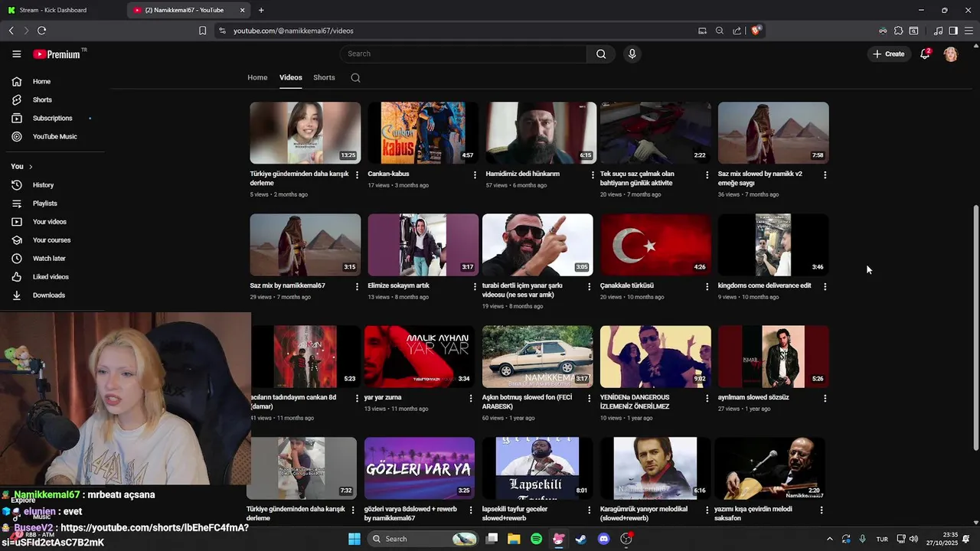Expand the You section chevron
Viewport: 980px width, 551px height.
pyautogui.click(x=31, y=166)
